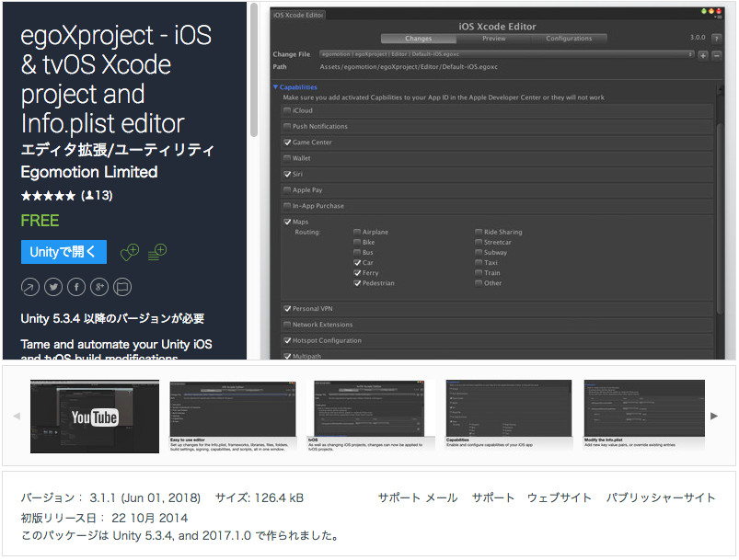
Task: Click next thumbnails arrow
Action: 714,416
